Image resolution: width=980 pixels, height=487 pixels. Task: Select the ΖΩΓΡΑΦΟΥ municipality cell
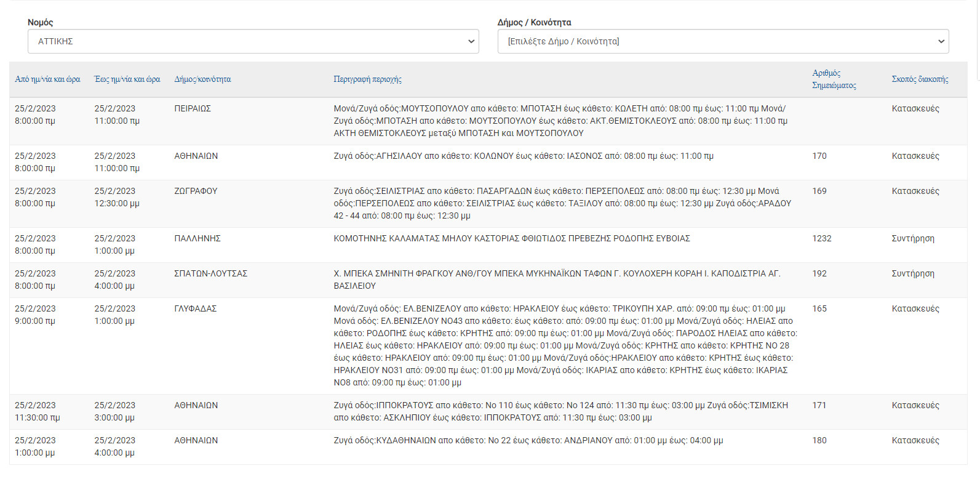tap(196, 191)
